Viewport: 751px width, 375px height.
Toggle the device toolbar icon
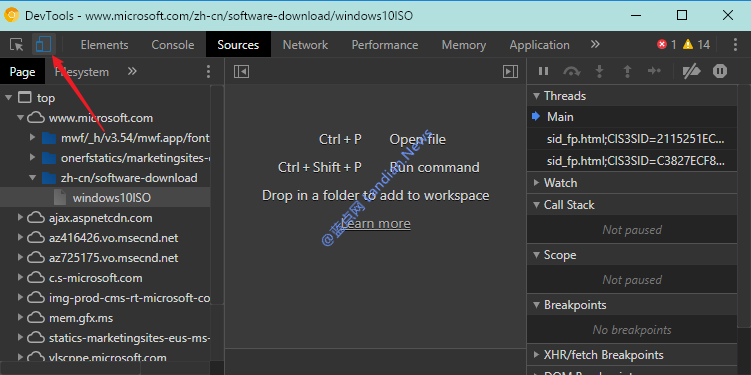[x=44, y=45]
